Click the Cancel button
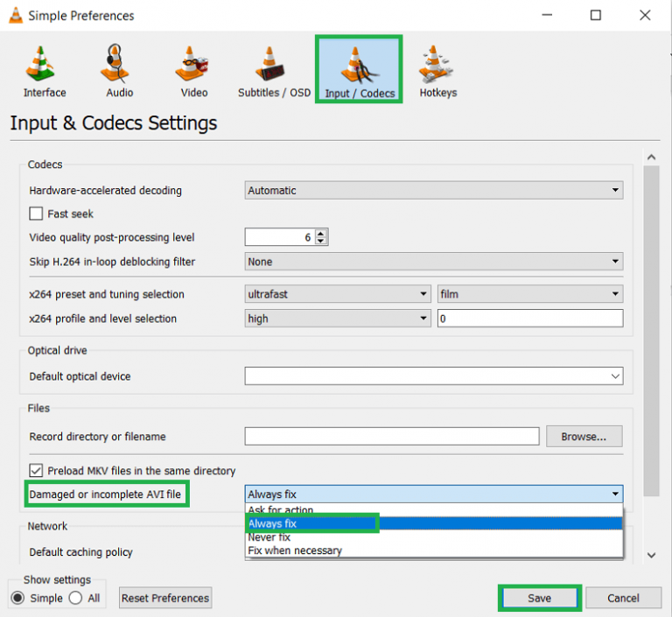The width and height of the screenshot is (672, 617). tap(623, 598)
